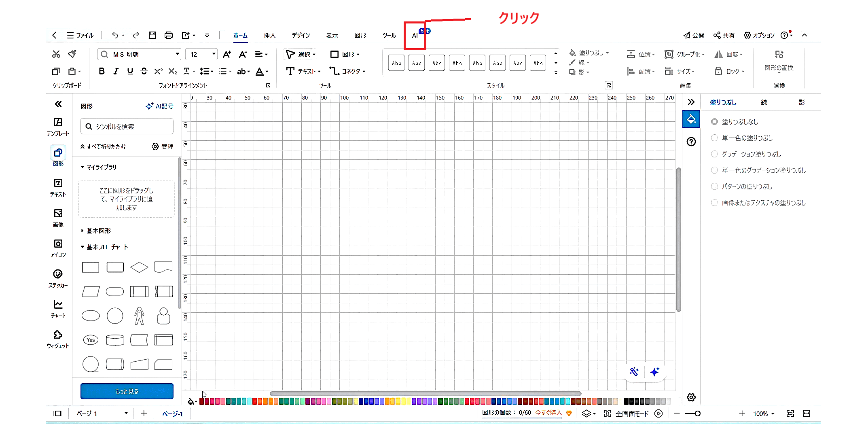
Task: Open Text panel in left sidebar
Action: (58, 188)
